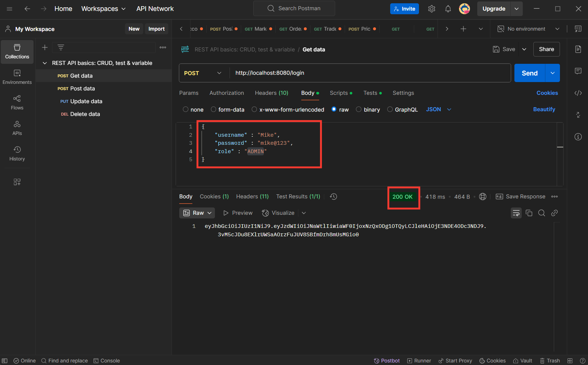
Task: Switch to the Params tab
Action: [189, 93]
